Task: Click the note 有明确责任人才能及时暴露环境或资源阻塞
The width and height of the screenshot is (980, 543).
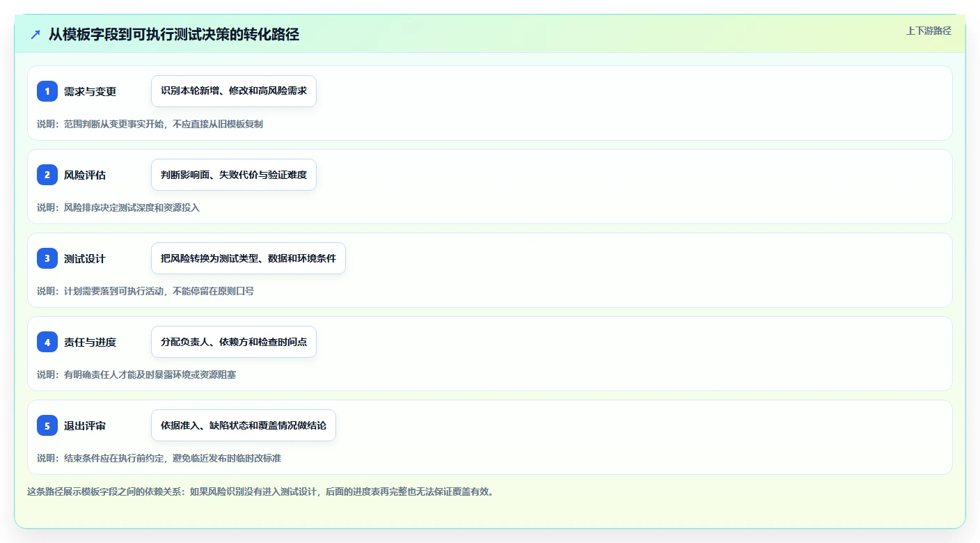Action: pyautogui.click(x=150, y=375)
